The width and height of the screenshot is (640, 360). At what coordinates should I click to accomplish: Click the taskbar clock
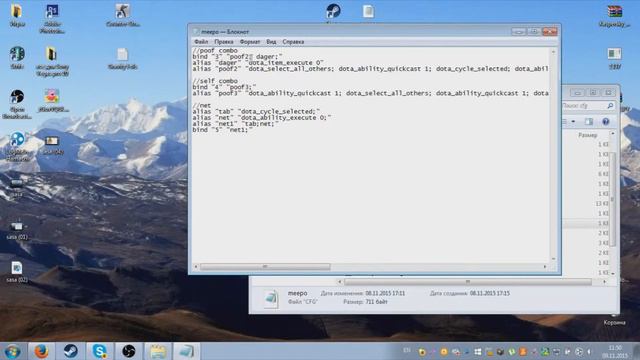pos(615,351)
